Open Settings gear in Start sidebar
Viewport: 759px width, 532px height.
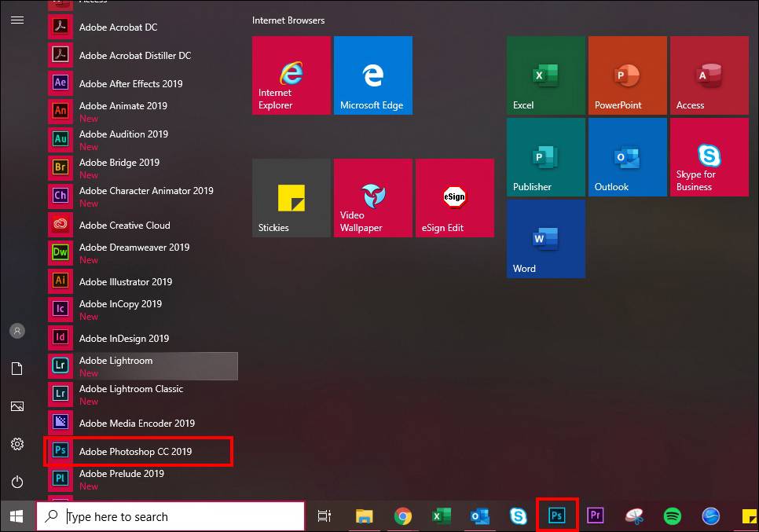17,444
